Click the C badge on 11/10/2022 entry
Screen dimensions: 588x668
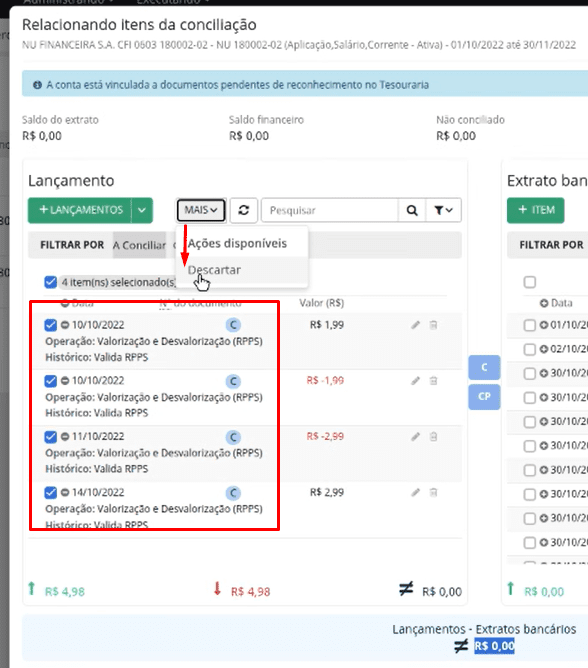point(233,437)
